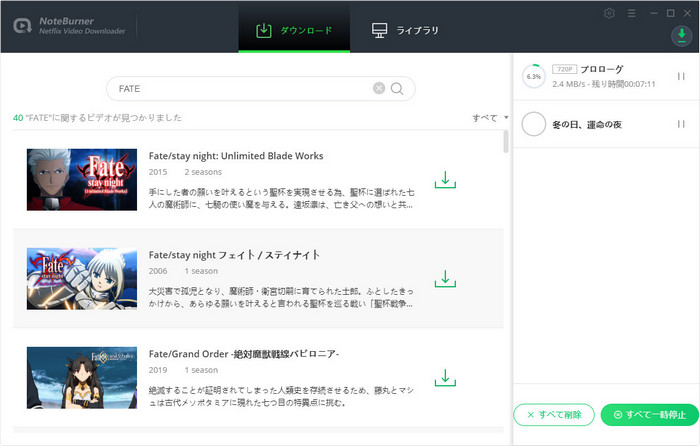Click the empty progress circle for 冬の日、運命の夜
The image size is (700, 446).
(x=533, y=124)
